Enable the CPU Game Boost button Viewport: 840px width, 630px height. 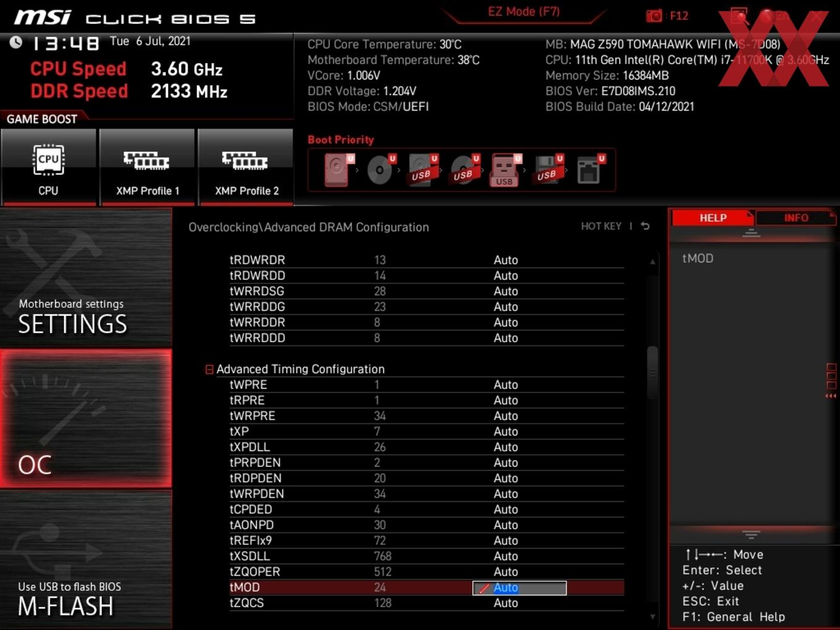click(x=48, y=167)
